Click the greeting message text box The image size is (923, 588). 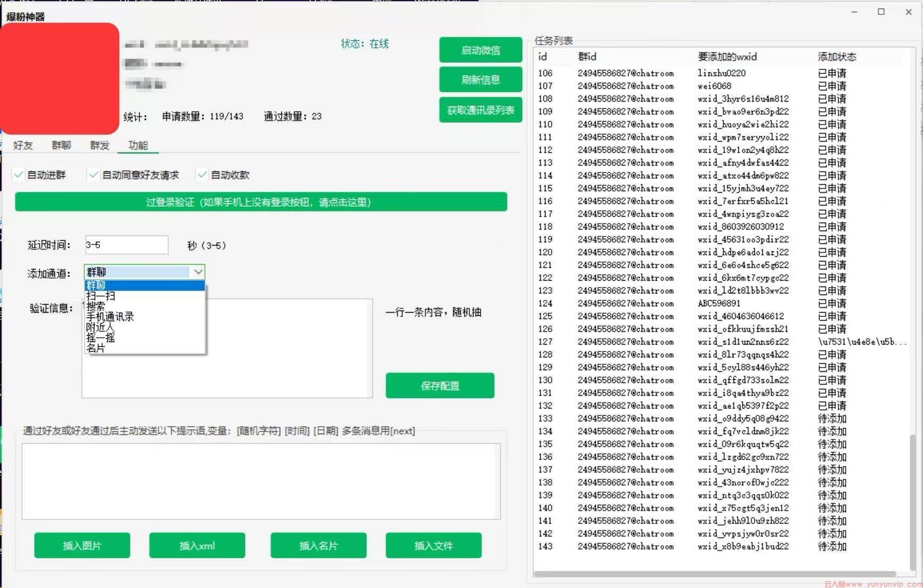tap(261, 481)
